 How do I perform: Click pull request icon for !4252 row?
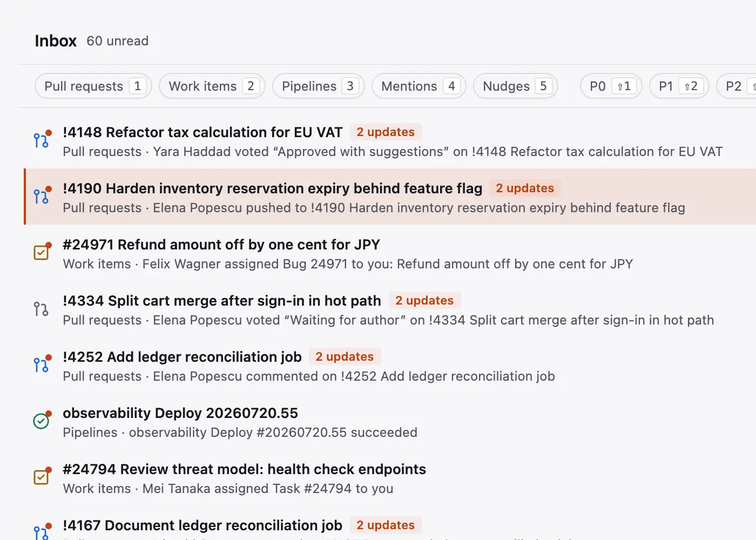[41, 366]
